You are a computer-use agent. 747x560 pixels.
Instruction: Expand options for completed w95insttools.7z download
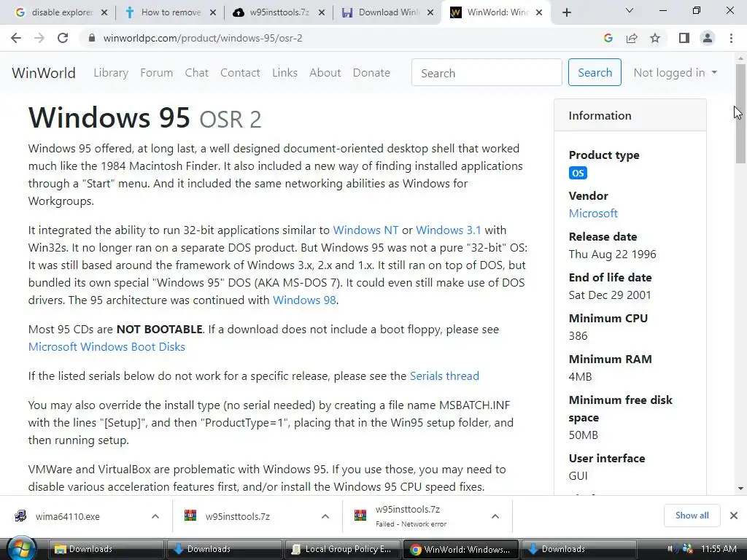325,516
